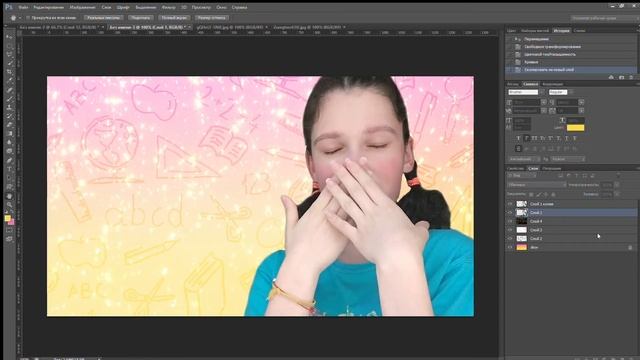Select the Magic Wand tool
The image size is (640, 360).
[9, 63]
